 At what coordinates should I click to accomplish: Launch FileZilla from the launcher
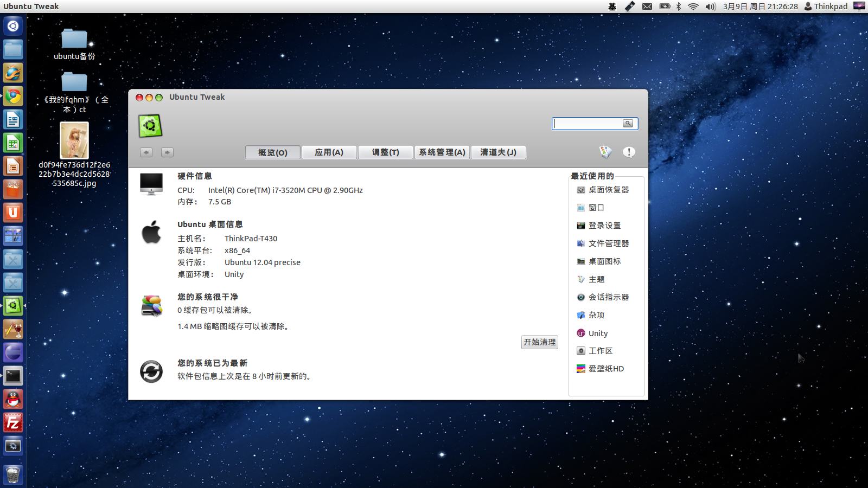pyautogui.click(x=13, y=422)
